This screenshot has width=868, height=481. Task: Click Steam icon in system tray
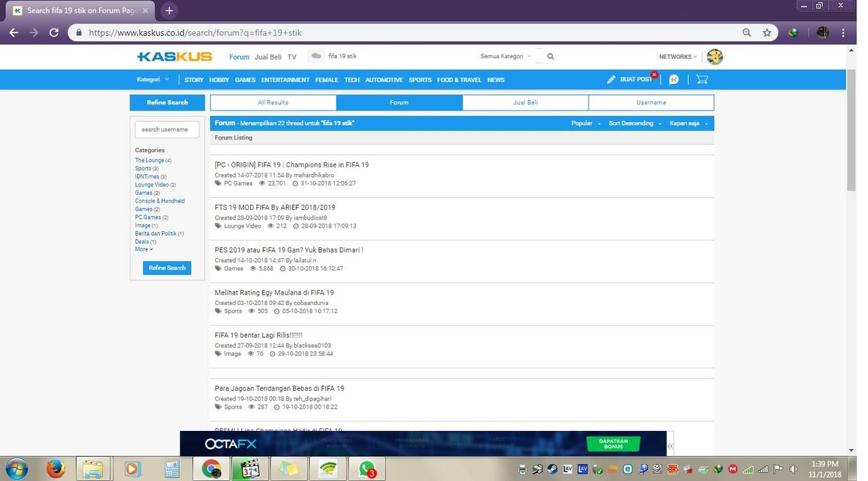[x=553, y=469]
